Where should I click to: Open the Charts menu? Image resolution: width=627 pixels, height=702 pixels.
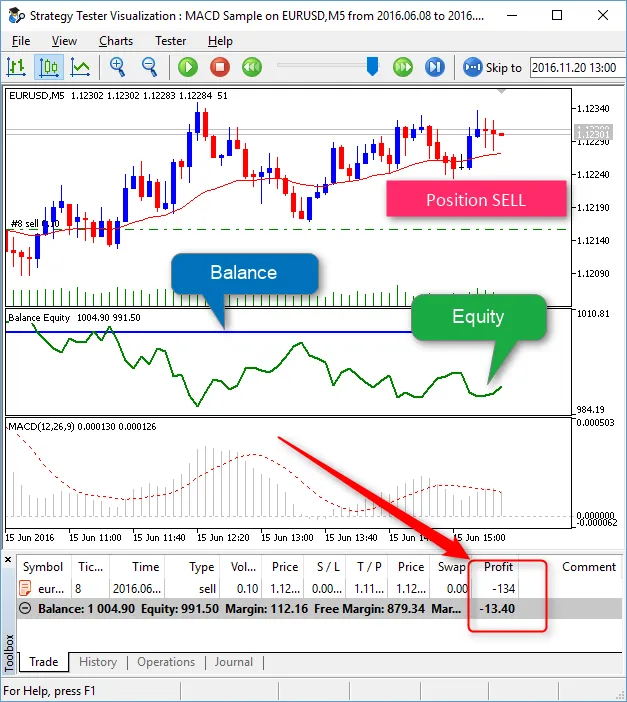coord(116,41)
